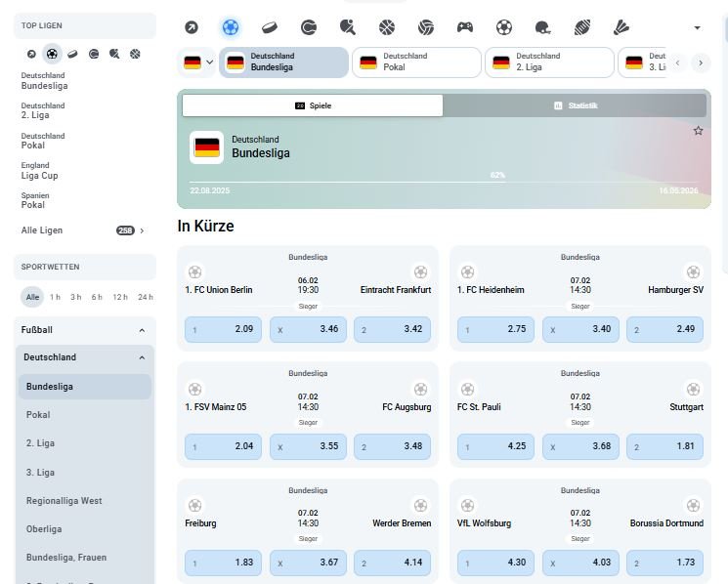728x584 pixels.
Task: Open the Deutschland Pokal league tab
Action: click(x=416, y=63)
